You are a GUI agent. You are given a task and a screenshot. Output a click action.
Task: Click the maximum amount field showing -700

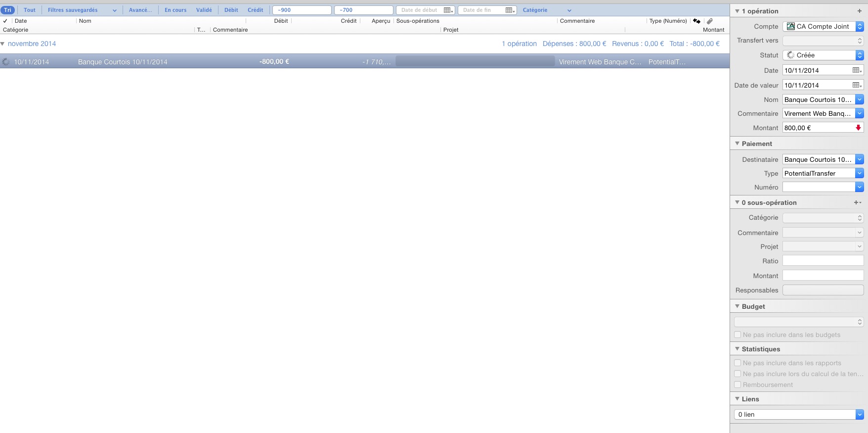click(x=364, y=10)
